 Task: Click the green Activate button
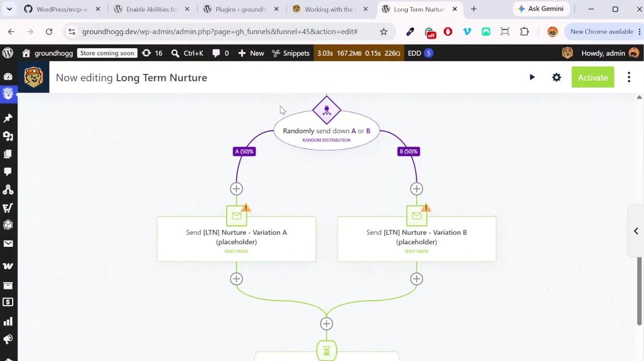click(593, 77)
